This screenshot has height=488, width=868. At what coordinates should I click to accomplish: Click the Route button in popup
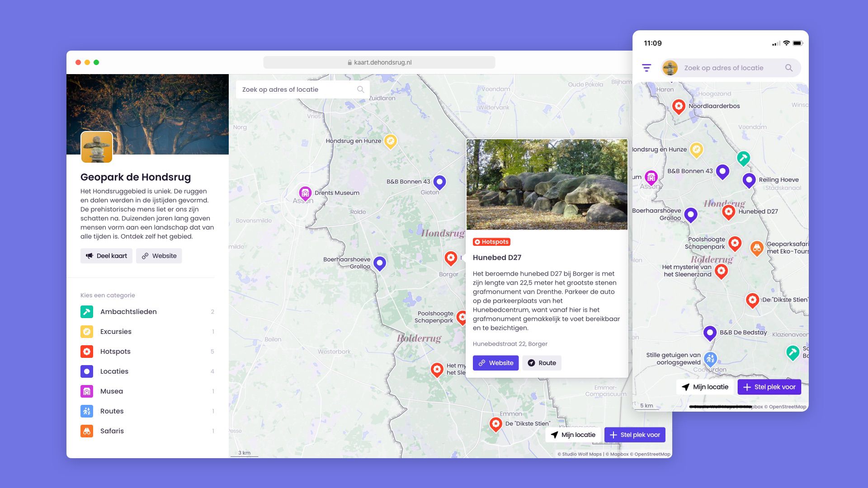(x=542, y=363)
